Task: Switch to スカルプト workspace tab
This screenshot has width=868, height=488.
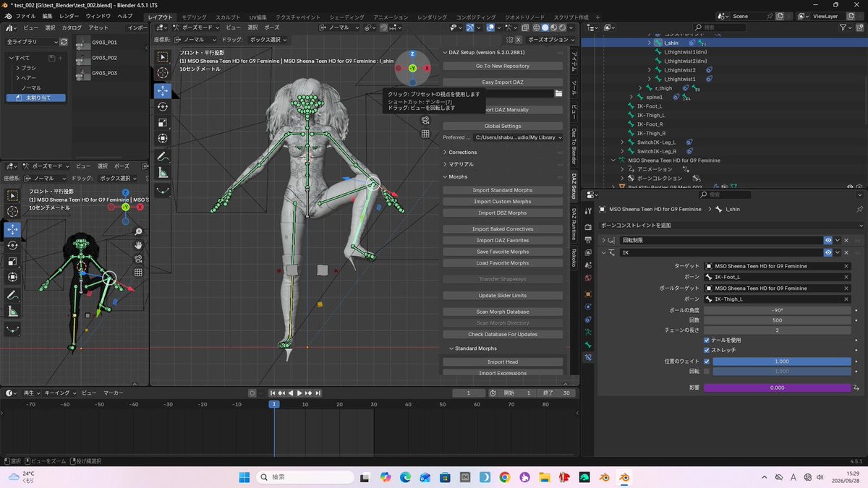Action: click(229, 17)
